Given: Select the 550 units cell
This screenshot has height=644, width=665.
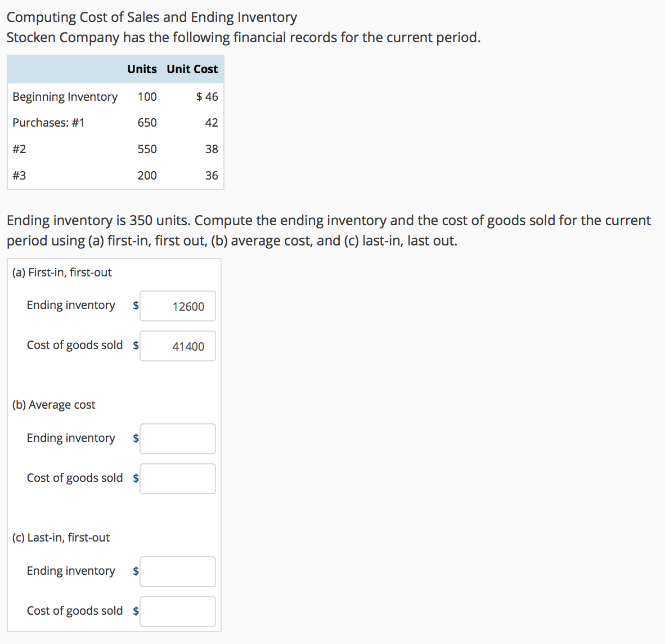Looking at the screenshot, I should (147, 149).
